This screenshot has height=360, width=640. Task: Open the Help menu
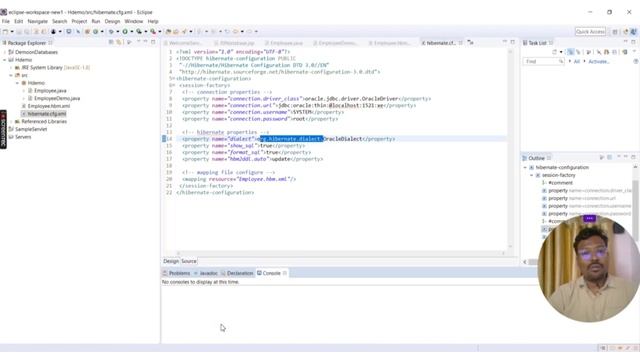tap(153, 21)
